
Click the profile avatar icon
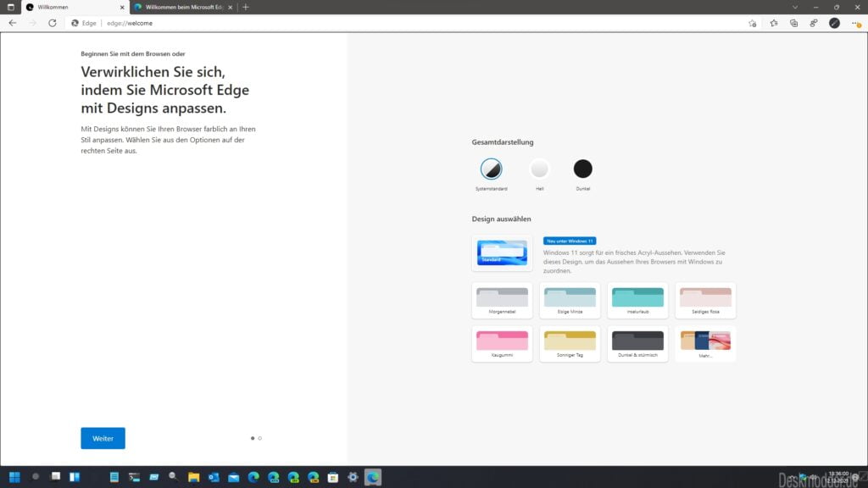click(x=834, y=23)
